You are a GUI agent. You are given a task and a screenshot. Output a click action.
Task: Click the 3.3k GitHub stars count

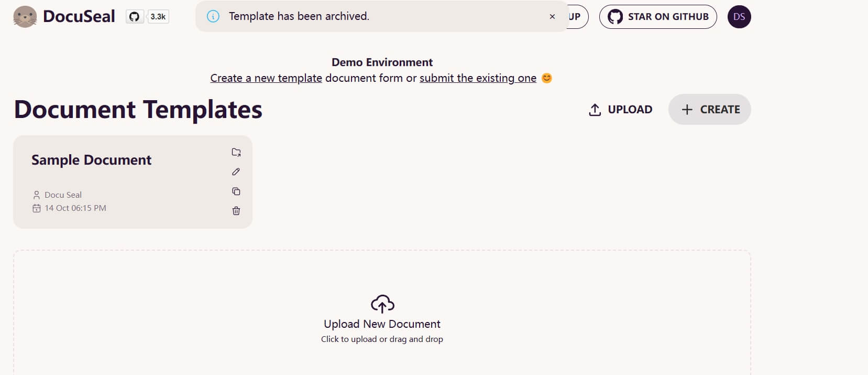[x=158, y=17]
